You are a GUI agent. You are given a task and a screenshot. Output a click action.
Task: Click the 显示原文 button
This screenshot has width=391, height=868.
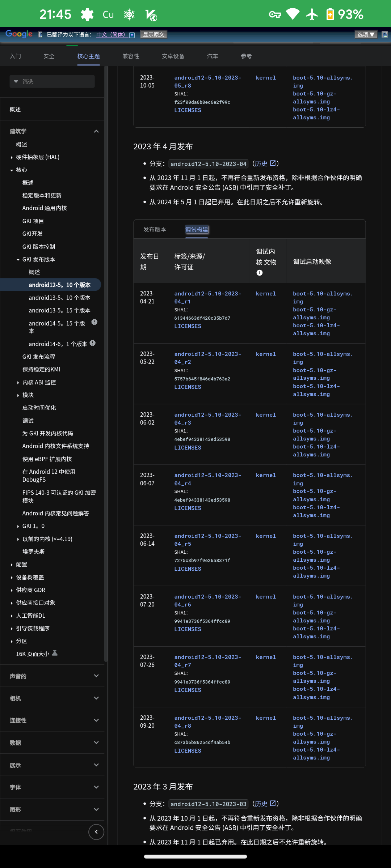[x=154, y=34]
